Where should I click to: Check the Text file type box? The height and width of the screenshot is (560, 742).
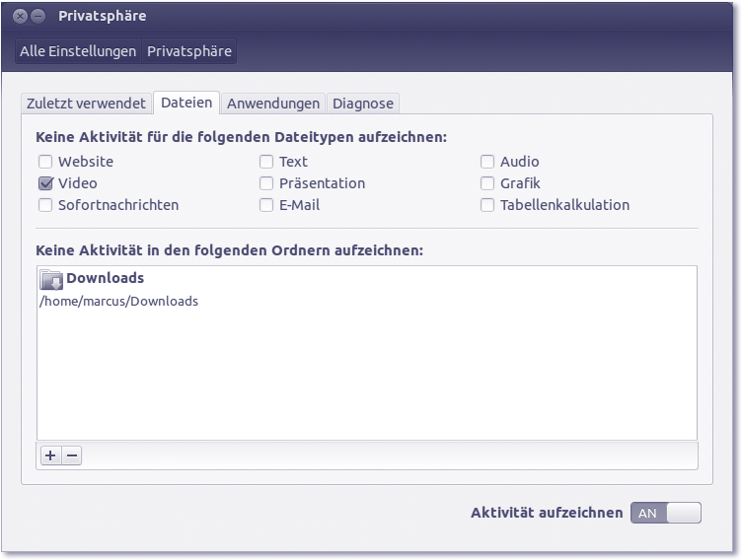point(266,162)
